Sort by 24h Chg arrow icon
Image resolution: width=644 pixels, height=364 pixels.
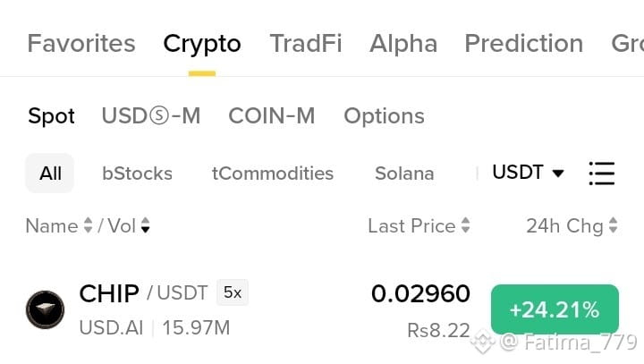[613, 225]
